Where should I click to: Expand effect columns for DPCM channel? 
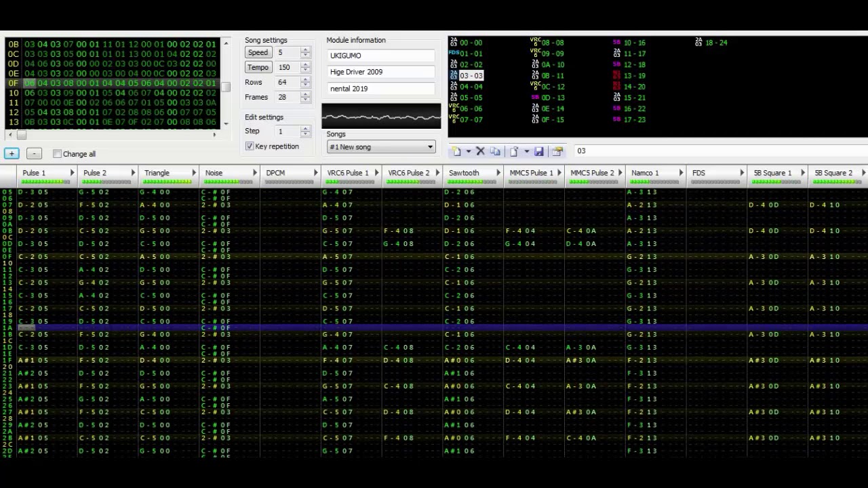[x=316, y=173]
